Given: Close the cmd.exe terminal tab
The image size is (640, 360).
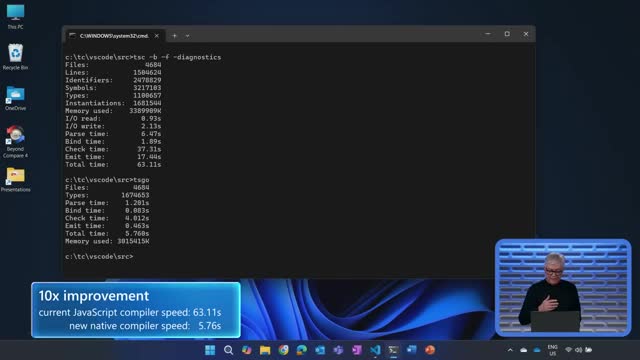Looking at the screenshot, I should coord(156,36).
